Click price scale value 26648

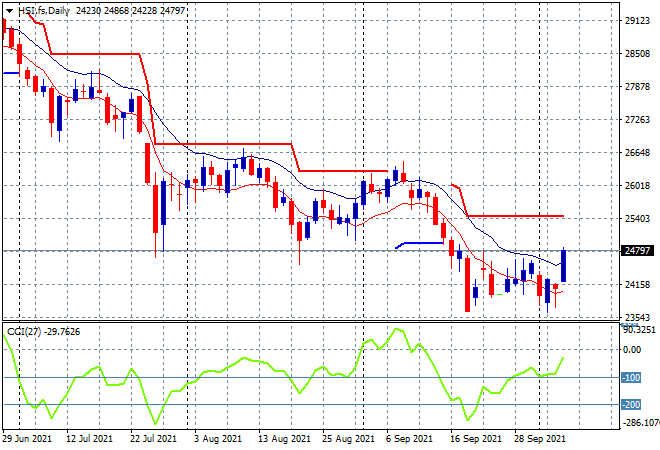pos(637,152)
